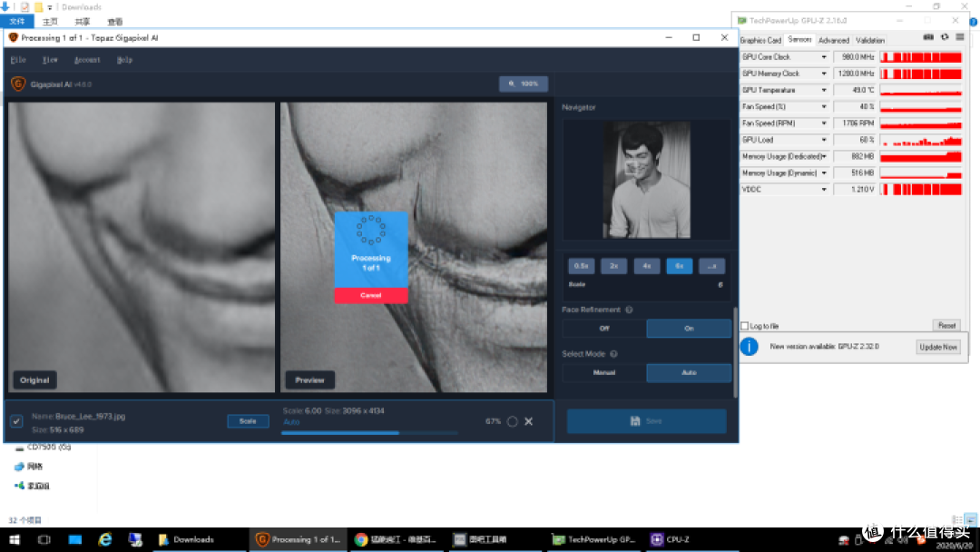The width and height of the screenshot is (980, 552).
Task: Switch to GPU-Z Validation tab
Action: click(870, 40)
